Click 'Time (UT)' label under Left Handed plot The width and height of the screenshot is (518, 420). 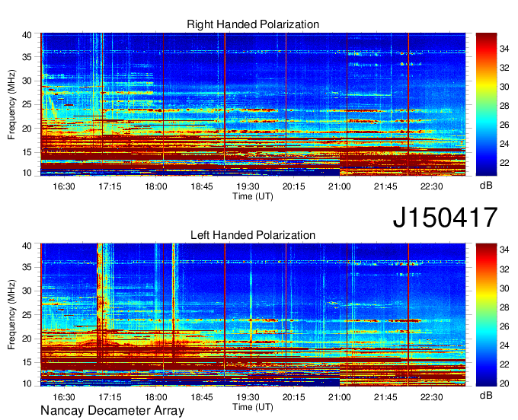(x=253, y=407)
